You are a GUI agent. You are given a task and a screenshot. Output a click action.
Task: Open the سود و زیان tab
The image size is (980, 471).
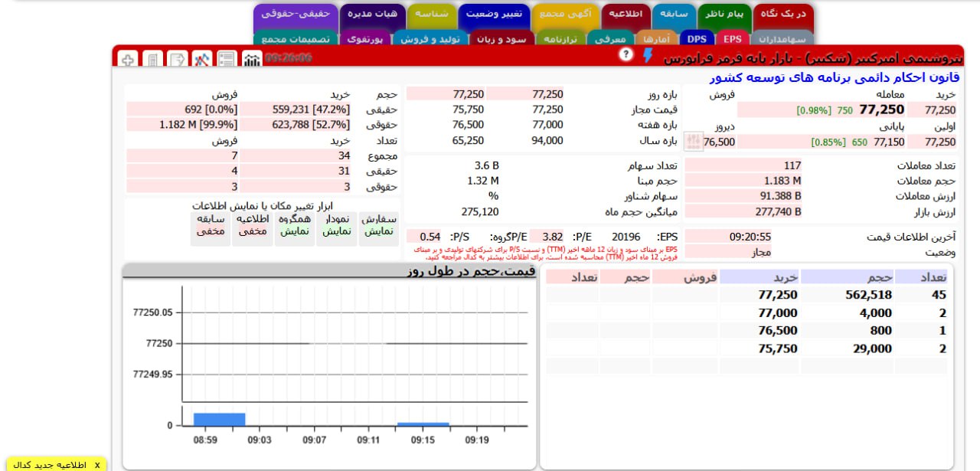[x=501, y=38]
